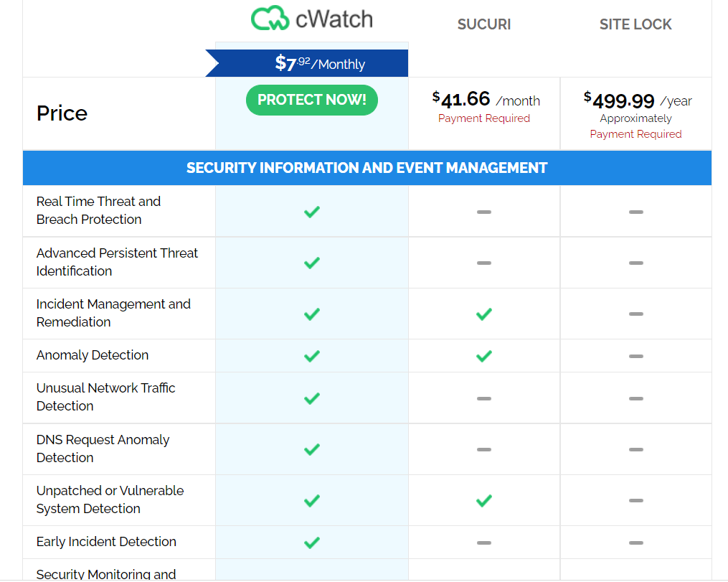Select the $7.92/Monthly price banner
The height and width of the screenshot is (582, 728).
pyautogui.click(x=307, y=63)
